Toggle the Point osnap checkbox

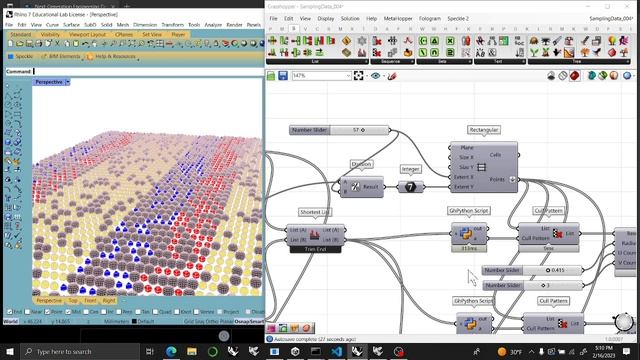point(47,312)
